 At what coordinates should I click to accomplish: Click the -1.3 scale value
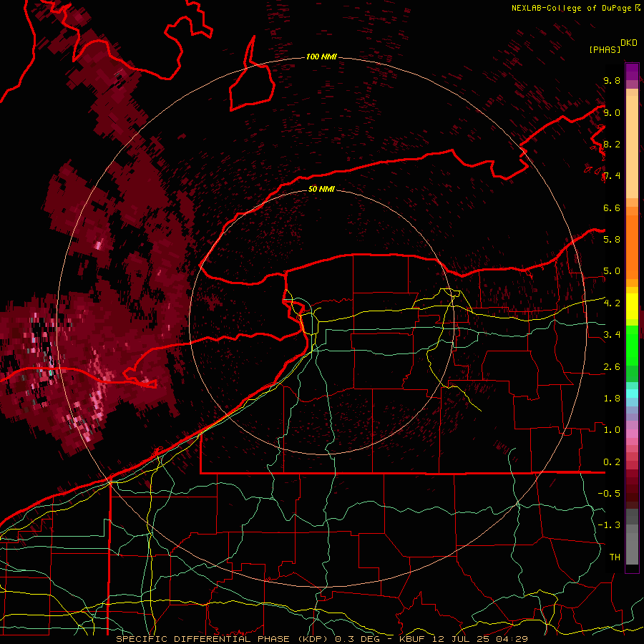(609, 525)
